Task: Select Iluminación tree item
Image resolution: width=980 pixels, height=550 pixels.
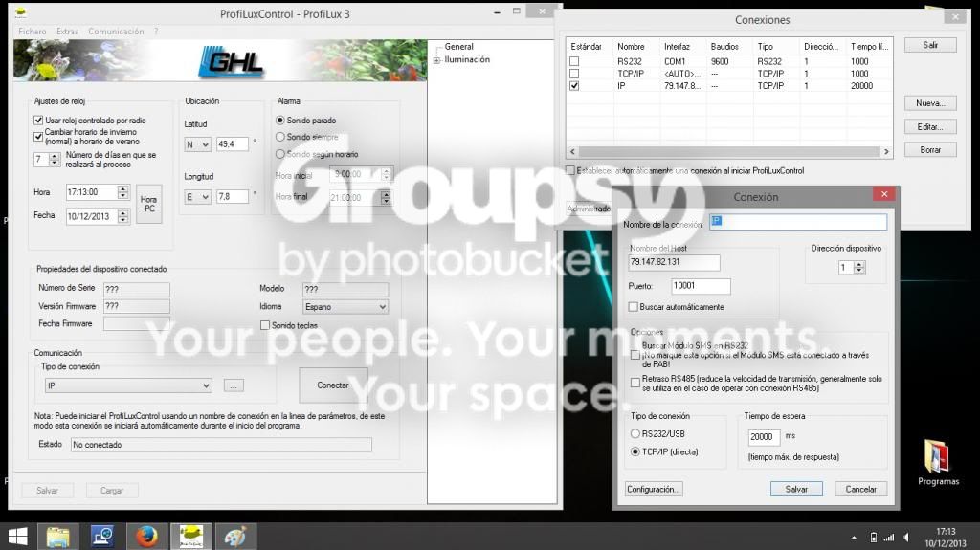Action: (467, 59)
